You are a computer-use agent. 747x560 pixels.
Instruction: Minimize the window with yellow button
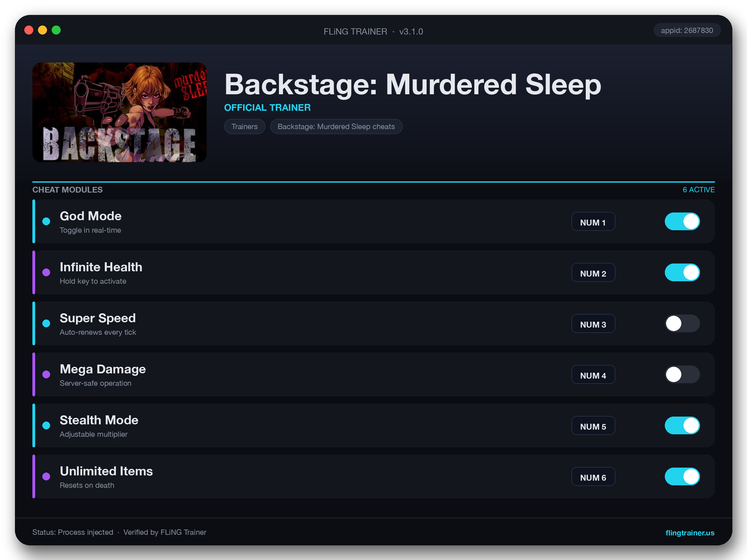[x=43, y=30]
